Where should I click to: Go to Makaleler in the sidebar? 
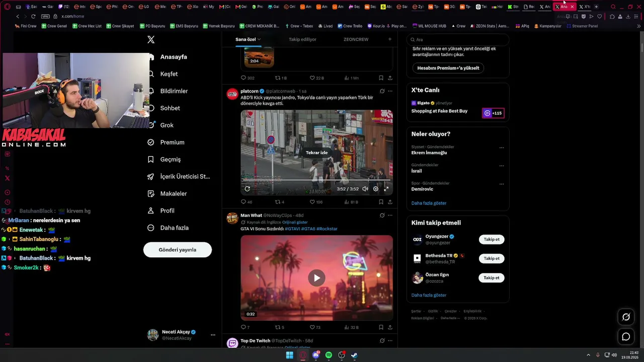pyautogui.click(x=167, y=194)
